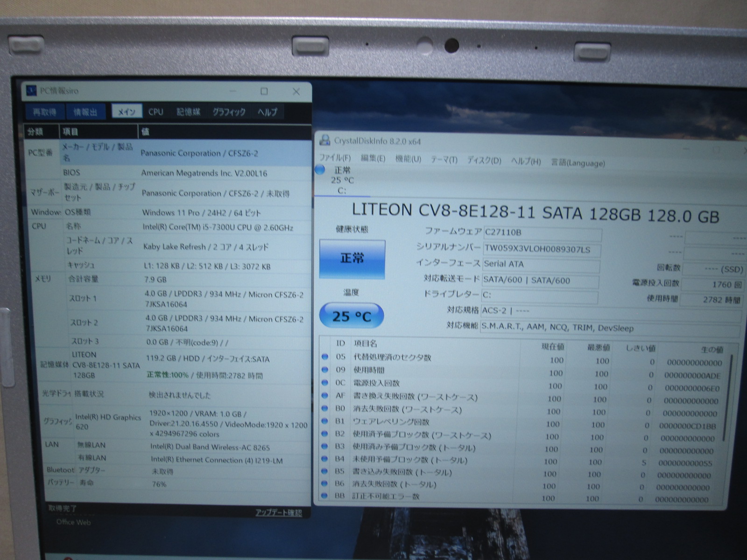Open the アップデート確認 link

click(278, 513)
